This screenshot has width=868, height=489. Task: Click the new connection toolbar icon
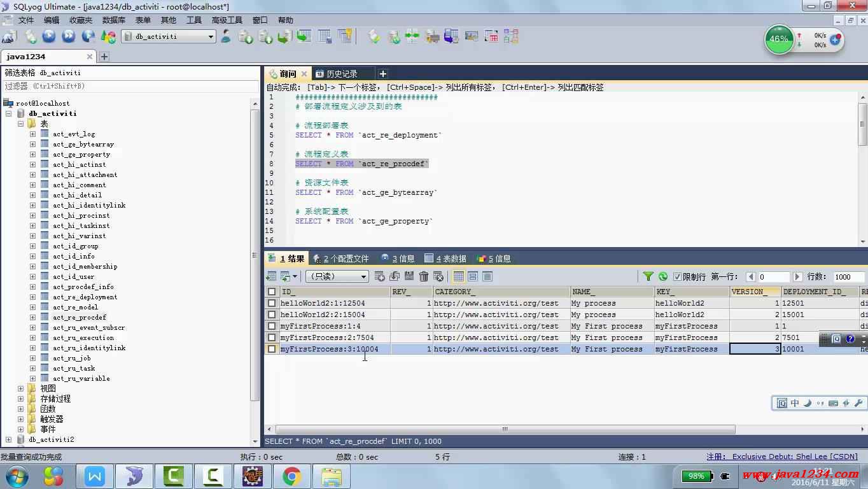click(9, 37)
